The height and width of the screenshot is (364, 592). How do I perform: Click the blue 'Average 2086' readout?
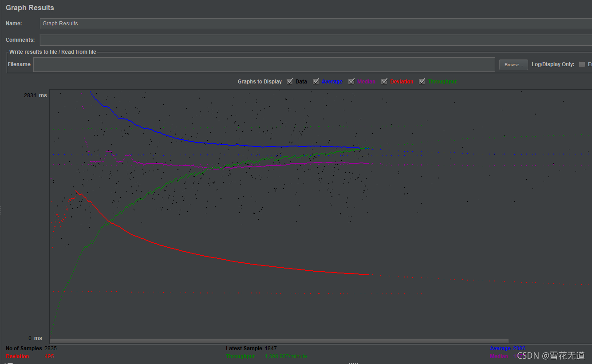508,348
